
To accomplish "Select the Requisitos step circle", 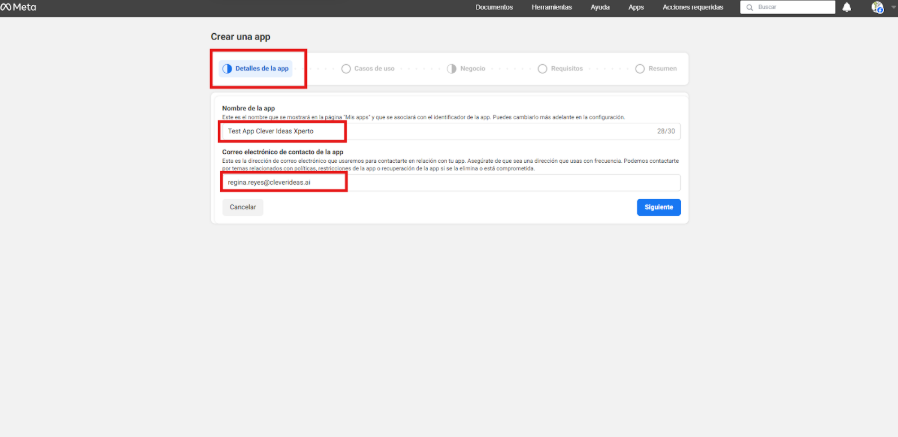I will click(x=542, y=69).
